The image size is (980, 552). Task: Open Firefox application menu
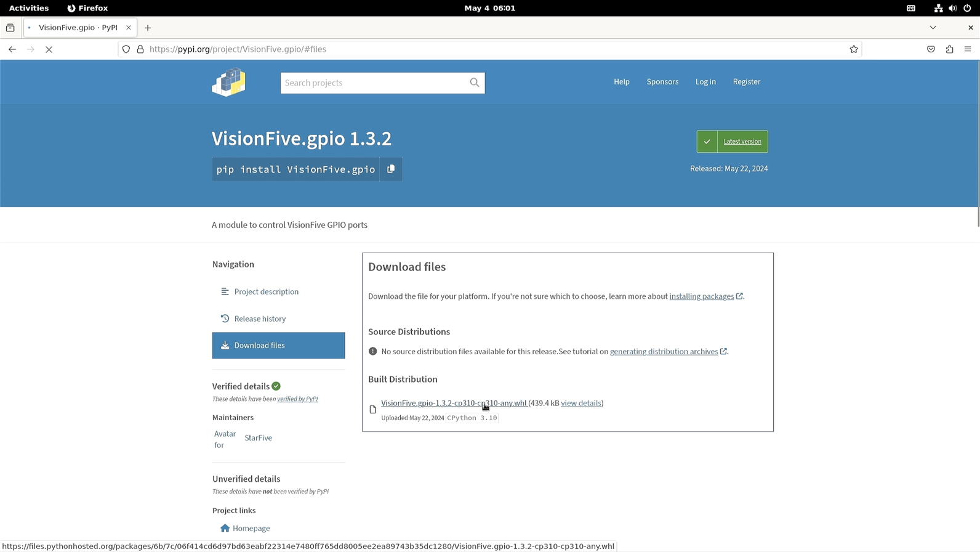pos(968,49)
